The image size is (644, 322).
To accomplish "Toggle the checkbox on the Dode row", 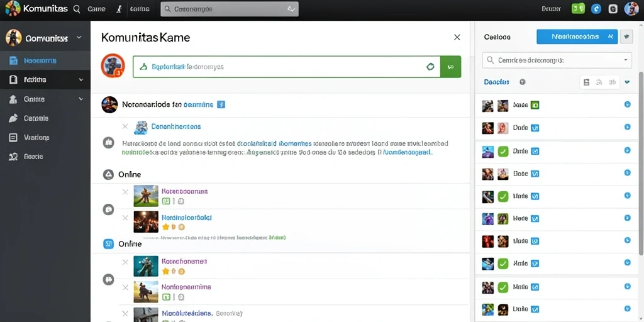I will [x=535, y=128].
